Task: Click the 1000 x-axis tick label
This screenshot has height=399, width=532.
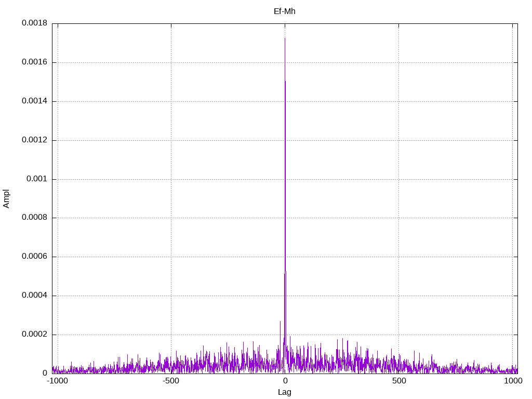Action: 513,381
